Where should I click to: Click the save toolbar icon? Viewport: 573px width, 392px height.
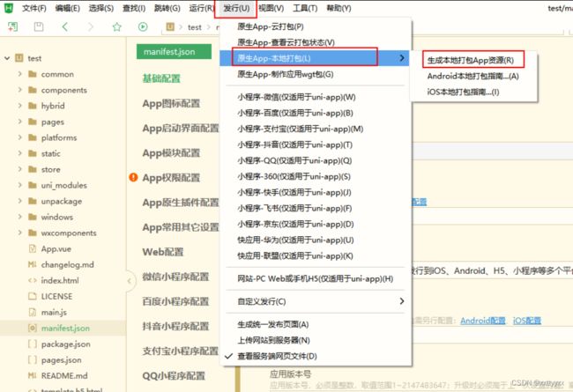39,26
